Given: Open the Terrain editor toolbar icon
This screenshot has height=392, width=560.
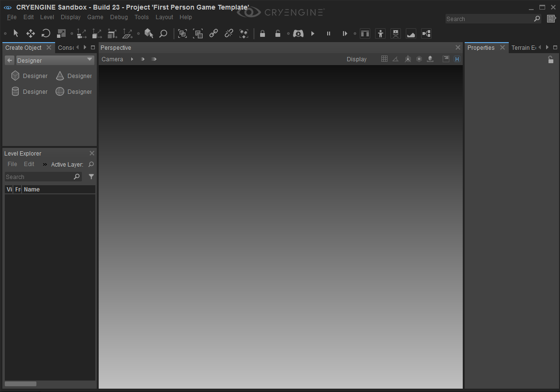Looking at the screenshot, I should pos(411,34).
